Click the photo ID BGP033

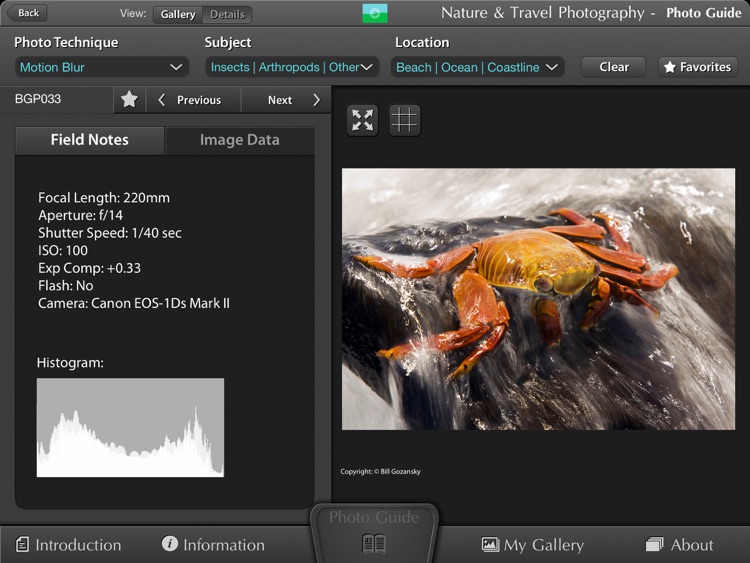[x=38, y=99]
